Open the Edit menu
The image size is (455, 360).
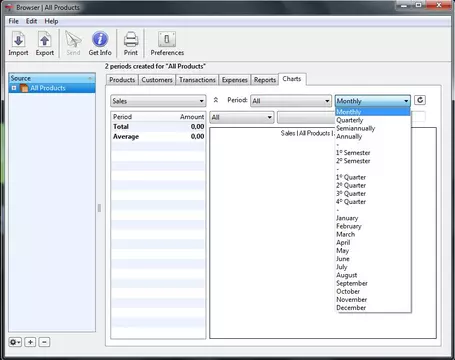32,21
